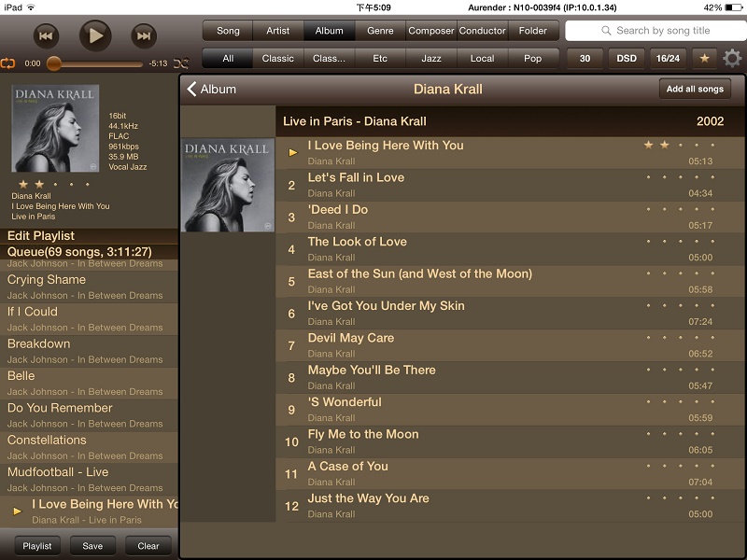Viewport: 747px width, 560px height.
Task: Select Mudfootball - Live in the queue
Action: [x=89, y=480]
